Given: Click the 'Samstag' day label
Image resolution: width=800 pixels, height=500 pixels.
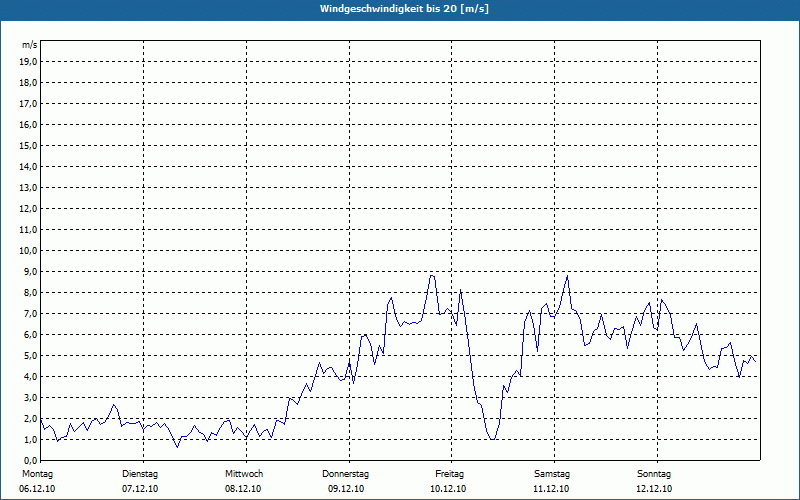Looking at the screenshot, I should pos(552,474).
